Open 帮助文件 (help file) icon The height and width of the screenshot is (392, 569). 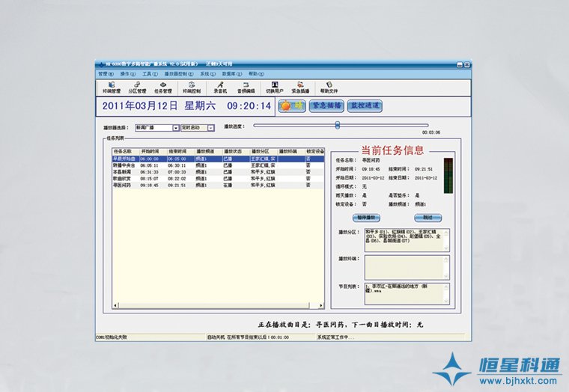(329, 87)
